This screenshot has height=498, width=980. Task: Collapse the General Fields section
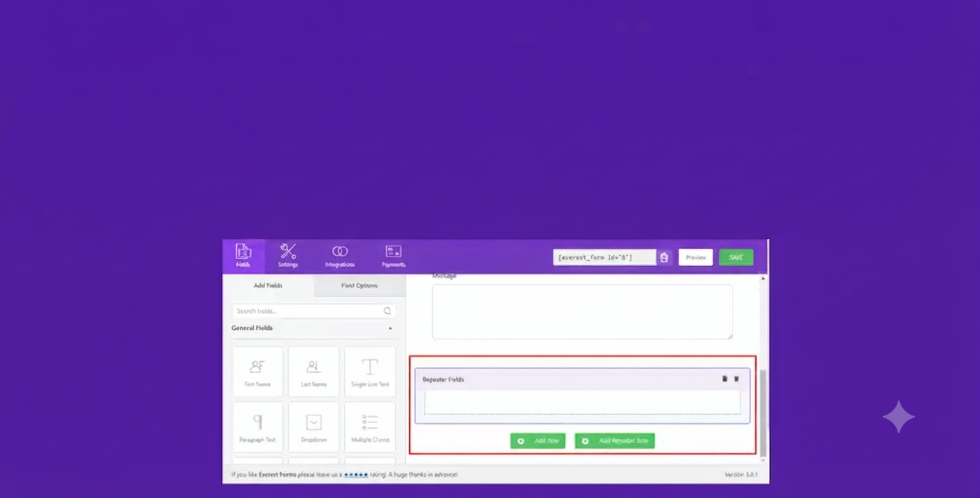[390, 328]
